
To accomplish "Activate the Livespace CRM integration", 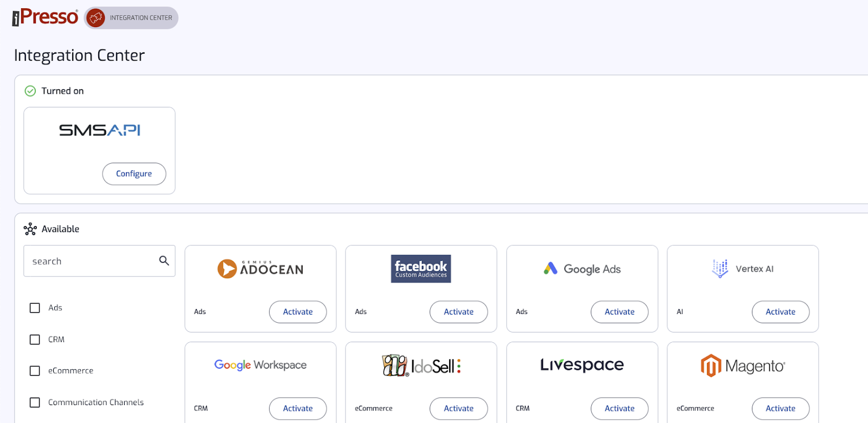I will point(620,408).
